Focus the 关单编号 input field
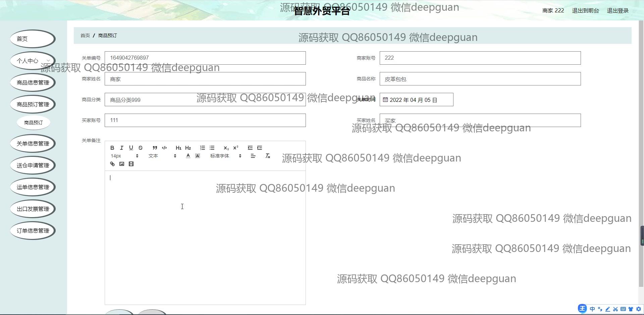 click(205, 58)
